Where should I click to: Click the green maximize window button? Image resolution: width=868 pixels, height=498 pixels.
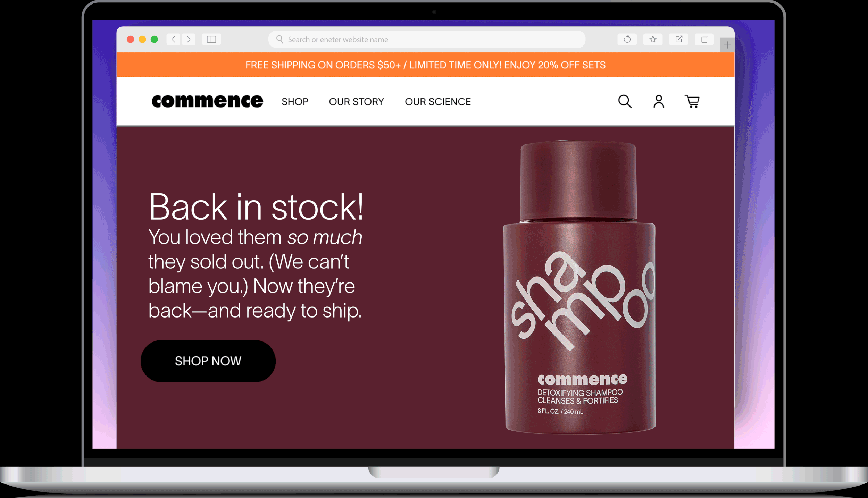154,39
